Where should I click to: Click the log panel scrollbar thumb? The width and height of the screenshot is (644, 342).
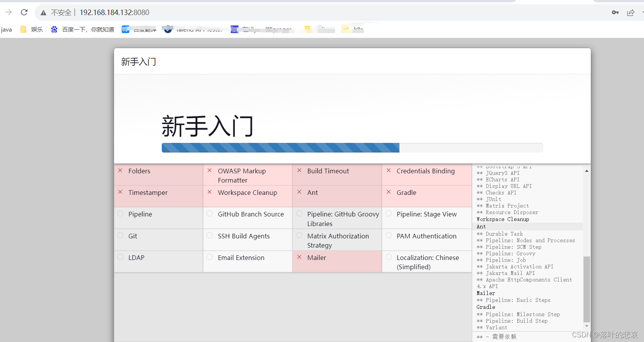tap(587, 289)
